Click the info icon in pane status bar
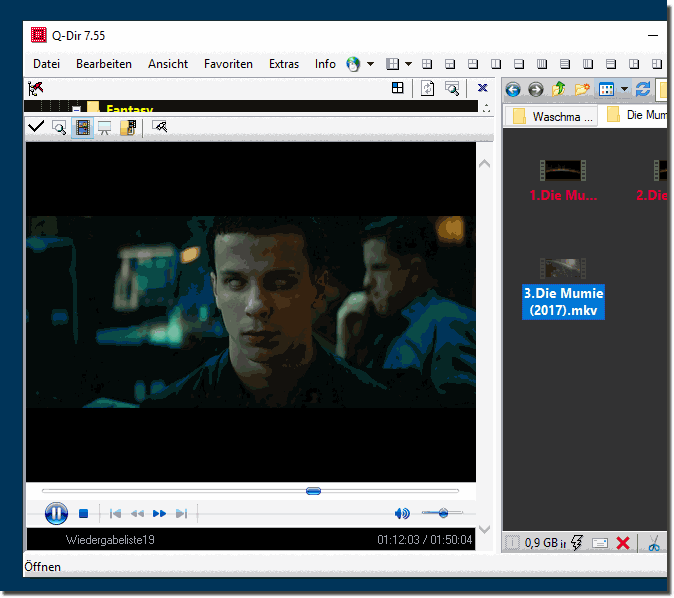This screenshot has height=598, width=674. coord(512,543)
